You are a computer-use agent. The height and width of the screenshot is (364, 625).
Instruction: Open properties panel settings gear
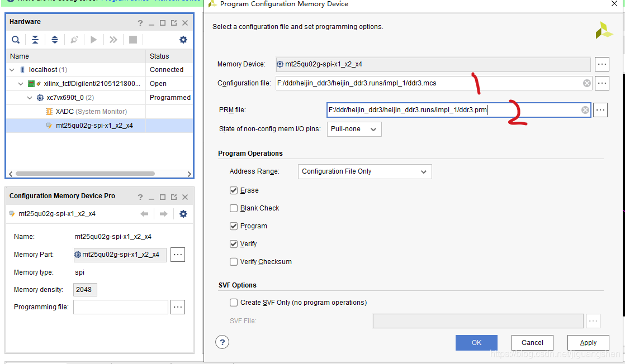click(183, 214)
